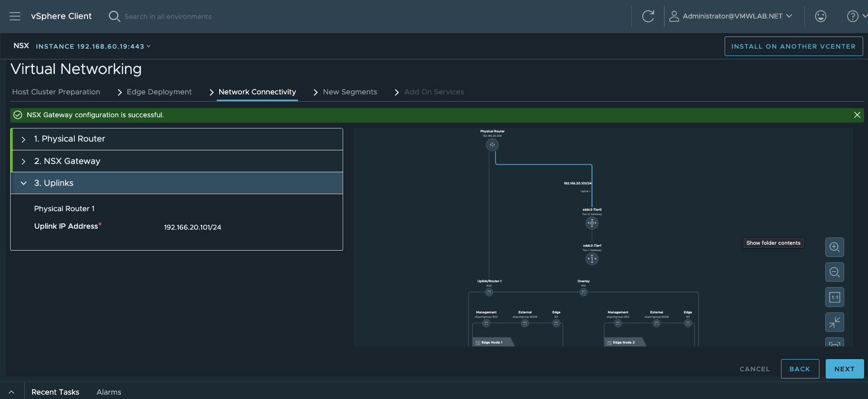Click the success checkmark icon in banner
Screen dimensions: 868x399
point(18,115)
